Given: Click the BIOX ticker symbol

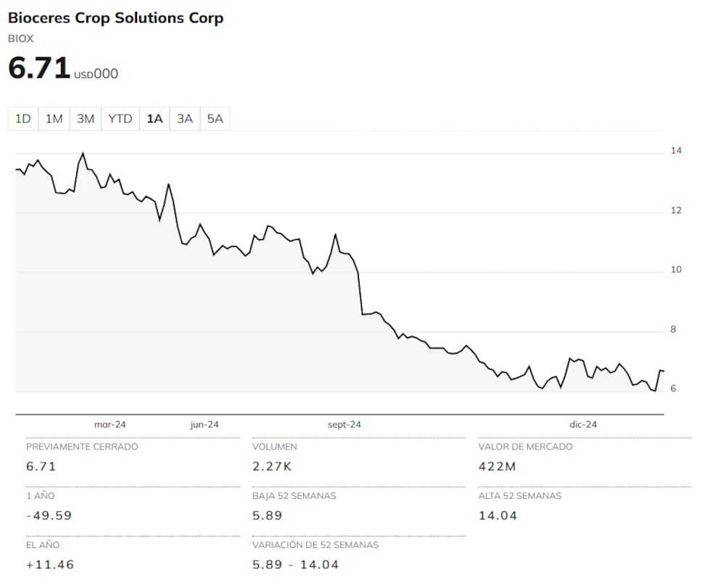Looking at the screenshot, I should (21, 38).
